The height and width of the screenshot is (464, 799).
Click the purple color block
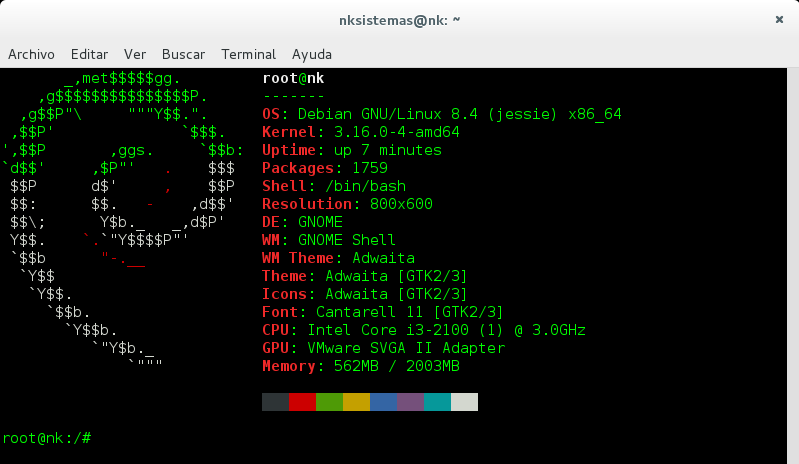410,402
